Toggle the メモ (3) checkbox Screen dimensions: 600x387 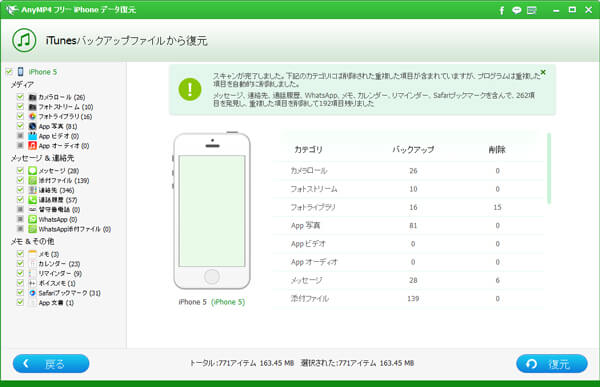coord(20,254)
